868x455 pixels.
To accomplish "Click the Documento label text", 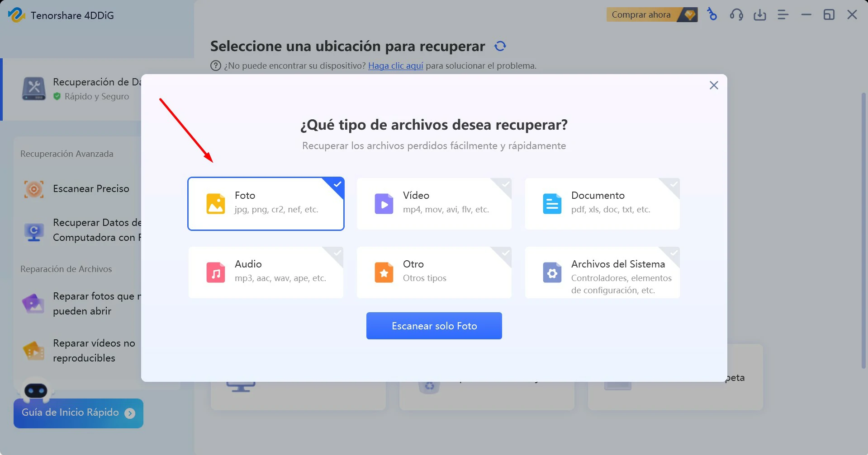I will click(x=598, y=196).
